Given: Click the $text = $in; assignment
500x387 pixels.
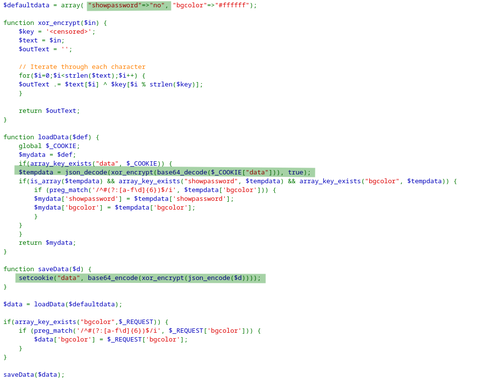Looking at the screenshot, I should click(x=42, y=40).
